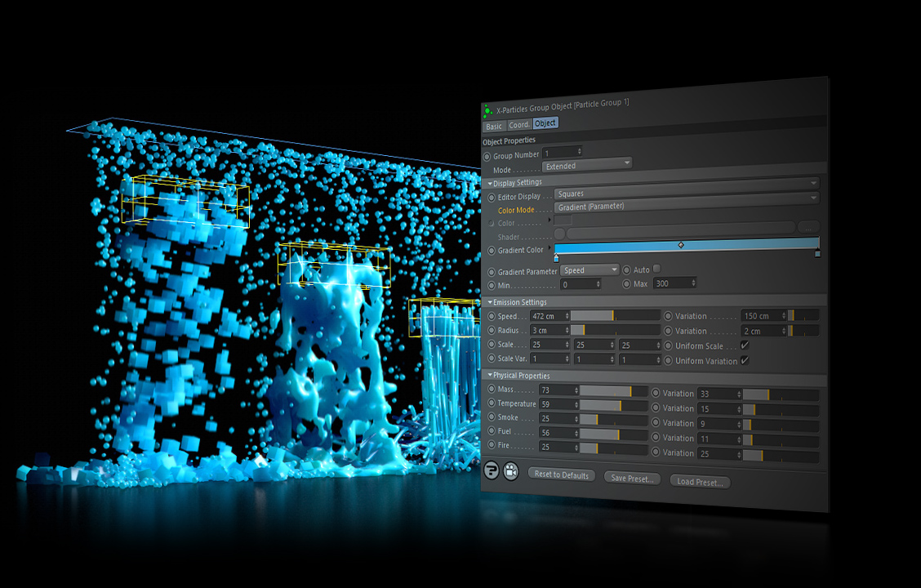
Task: Switch to the Basic tab
Action: click(495, 125)
